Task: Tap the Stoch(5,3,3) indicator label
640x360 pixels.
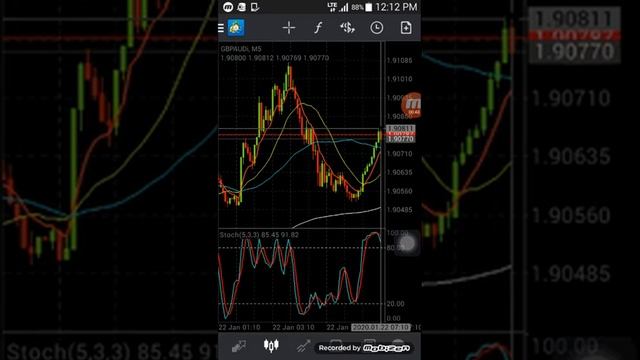Action: click(x=259, y=235)
